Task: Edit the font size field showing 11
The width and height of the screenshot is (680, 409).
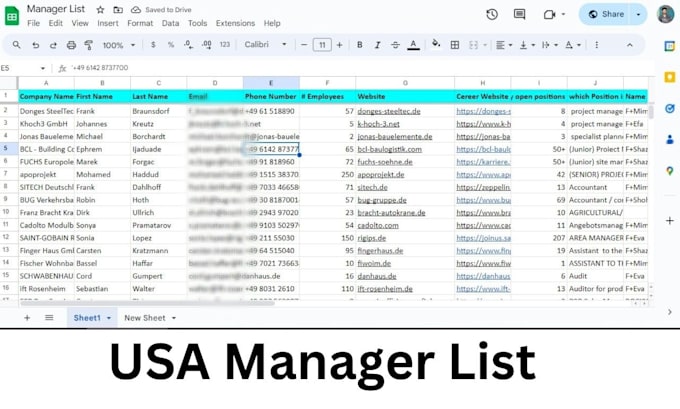Action: click(x=322, y=45)
